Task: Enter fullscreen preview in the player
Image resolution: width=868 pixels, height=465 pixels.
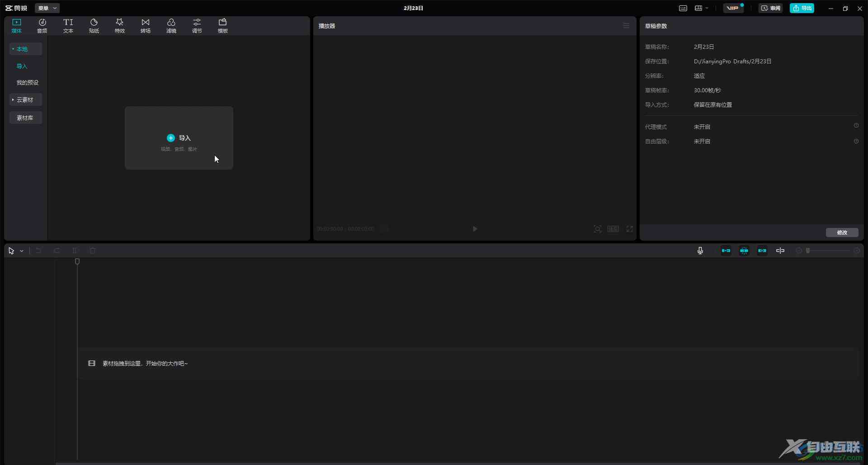Action: point(630,229)
